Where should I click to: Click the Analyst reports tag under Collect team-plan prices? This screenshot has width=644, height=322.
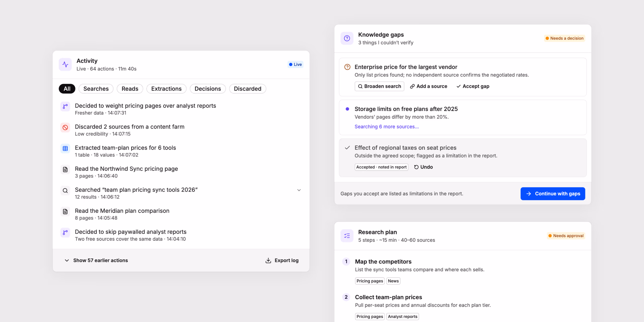[x=403, y=316]
